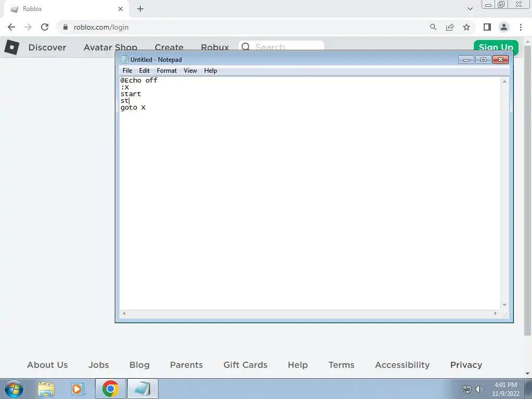Screen dimensions: 532x399
Task: Open the Roblox logo home icon
Action: [12, 47]
